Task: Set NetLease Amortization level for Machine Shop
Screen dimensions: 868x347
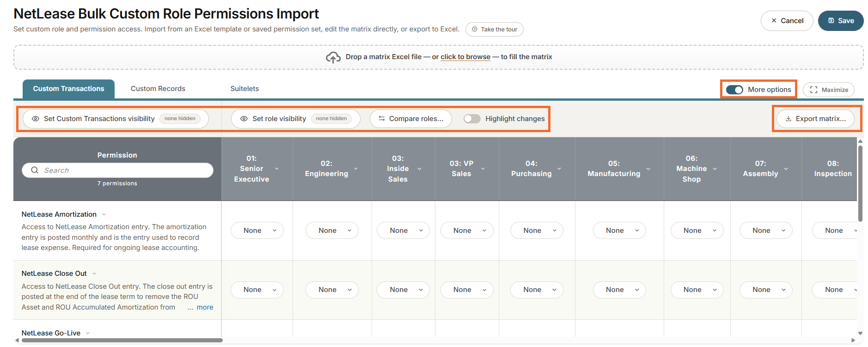Action: point(697,231)
